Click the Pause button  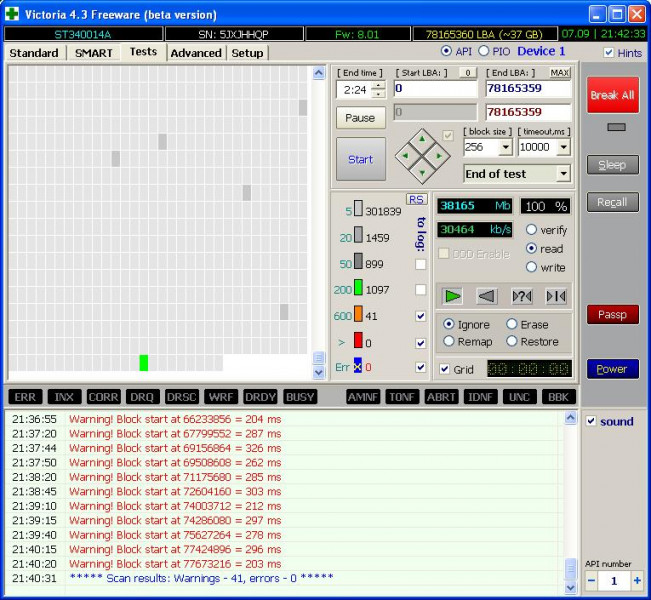(x=360, y=118)
